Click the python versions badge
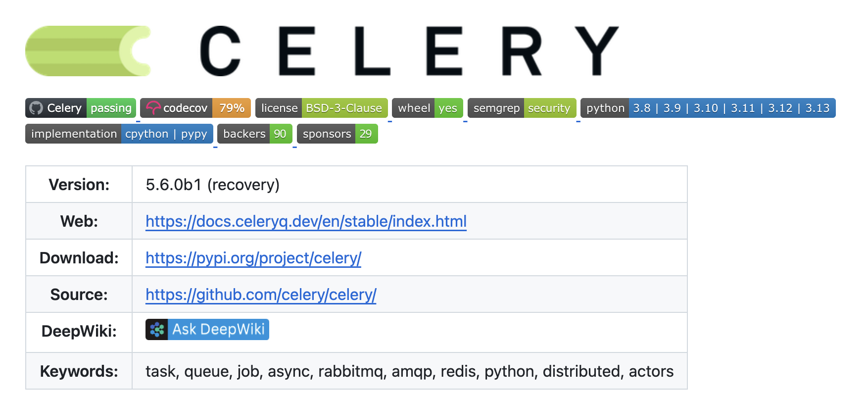 pos(708,108)
